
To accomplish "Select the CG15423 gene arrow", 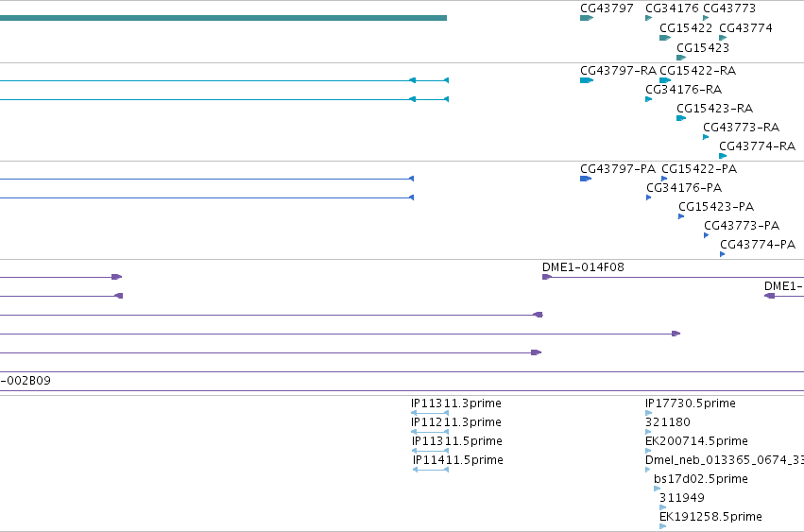I will click(x=681, y=58).
